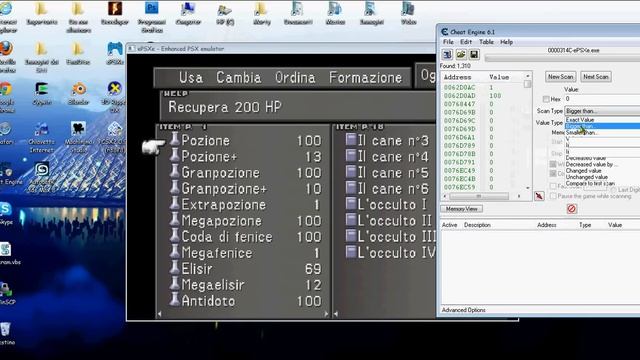Click the open-file folder icon in Cheat Engine
This screenshot has width=640, height=360.
pyautogui.click(x=461, y=54)
